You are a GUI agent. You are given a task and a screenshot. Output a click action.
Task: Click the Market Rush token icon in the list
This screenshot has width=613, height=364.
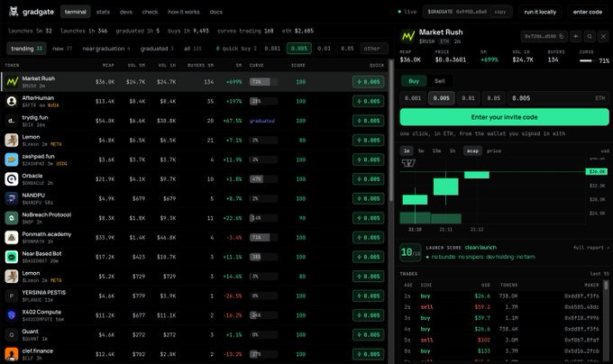tap(12, 82)
